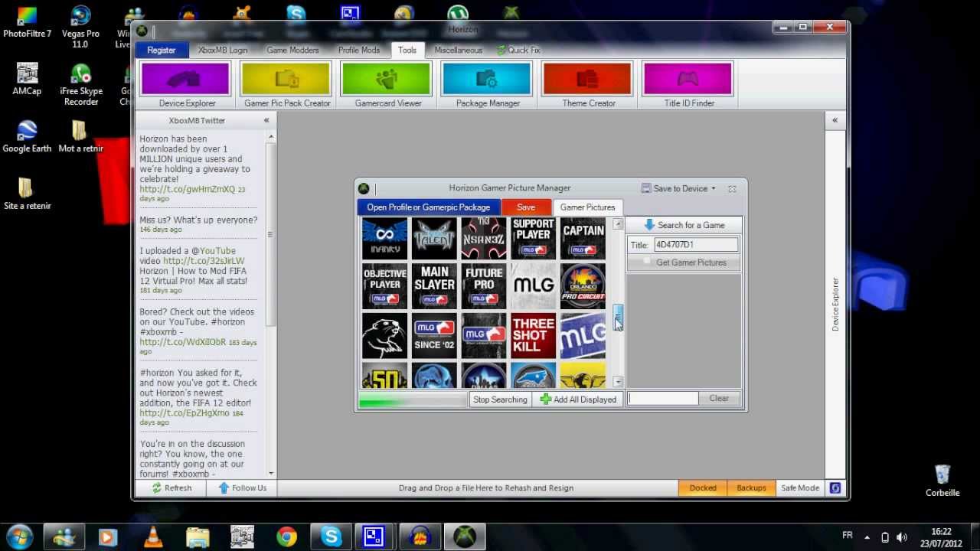
Task: Click Add All Displayed button
Action: [x=578, y=399]
